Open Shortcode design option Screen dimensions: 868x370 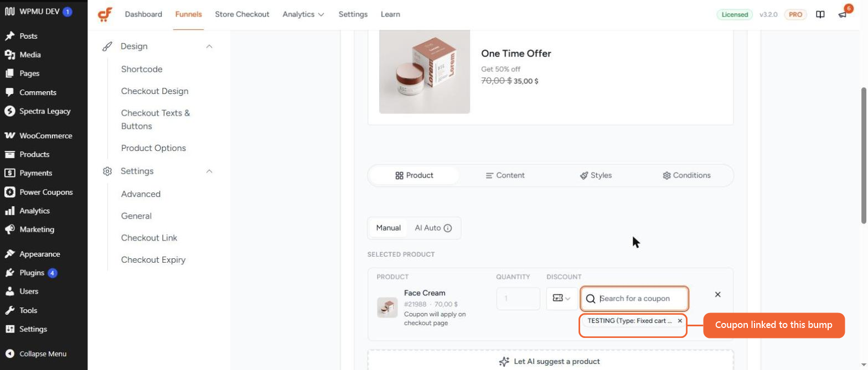[x=142, y=69]
